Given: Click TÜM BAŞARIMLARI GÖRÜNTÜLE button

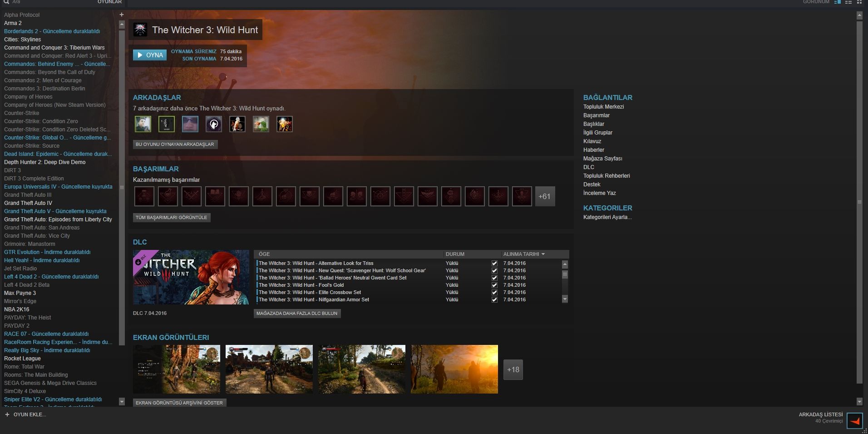Looking at the screenshot, I should click(172, 218).
